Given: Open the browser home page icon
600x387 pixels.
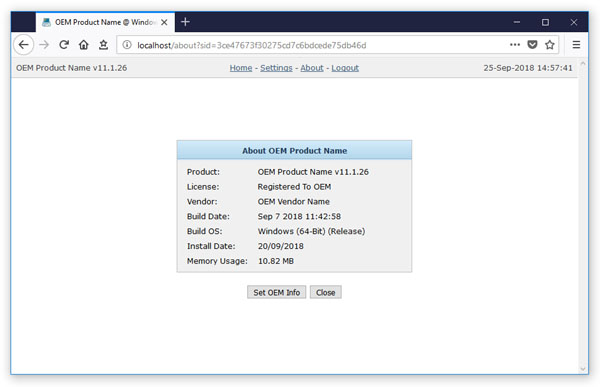Looking at the screenshot, I should 83,45.
